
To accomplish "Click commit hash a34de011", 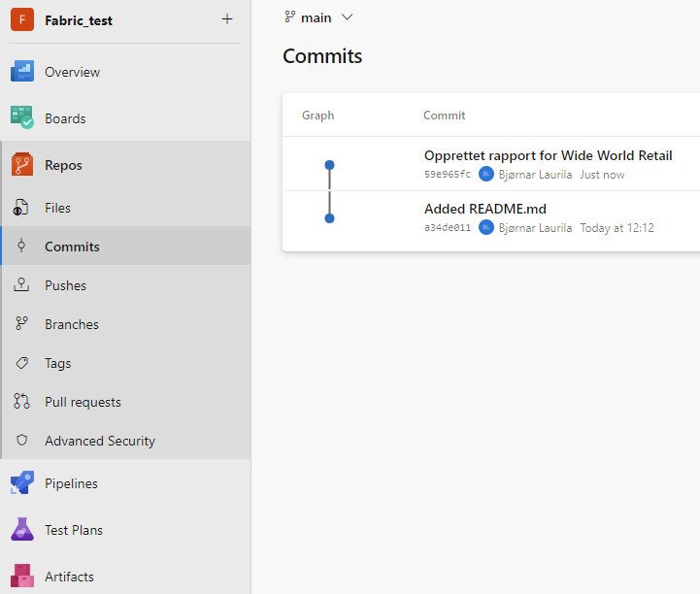I will pos(448,228).
